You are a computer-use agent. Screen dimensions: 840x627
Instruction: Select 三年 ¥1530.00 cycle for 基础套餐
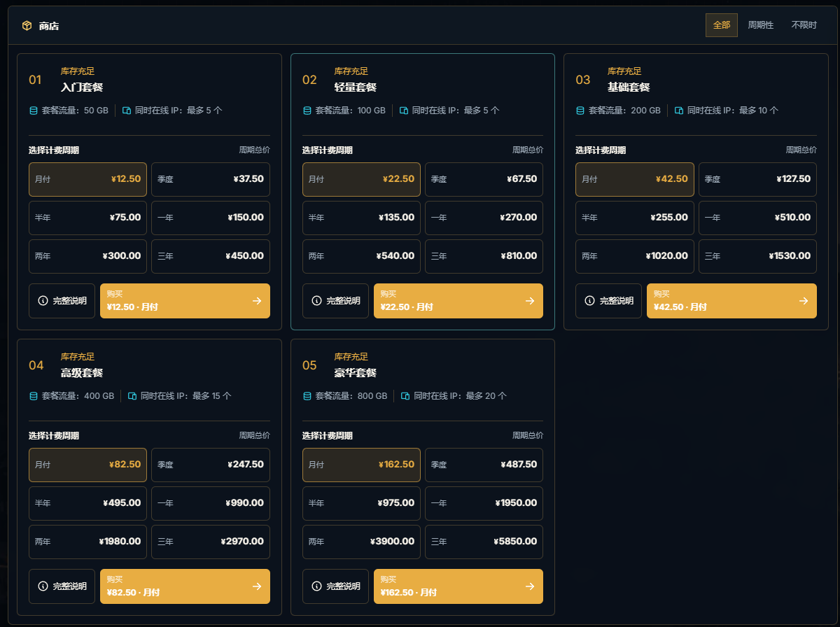757,256
